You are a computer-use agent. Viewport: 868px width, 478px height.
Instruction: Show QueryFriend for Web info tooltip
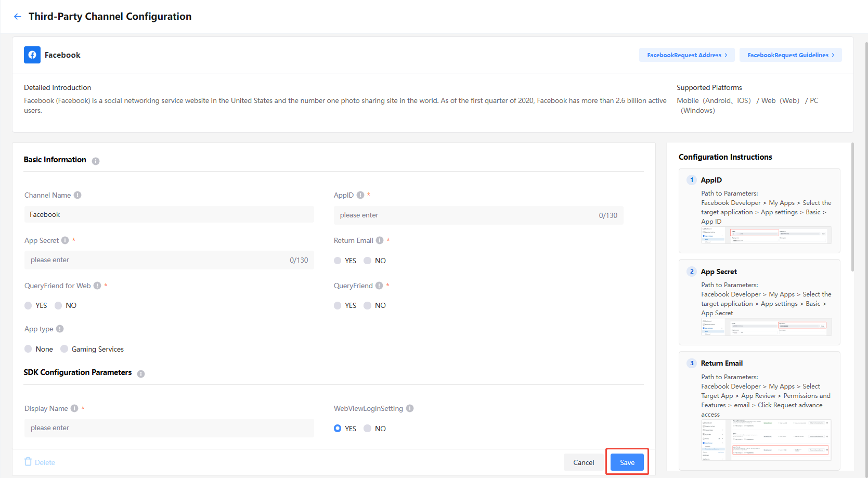pyautogui.click(x=97, y=286)
